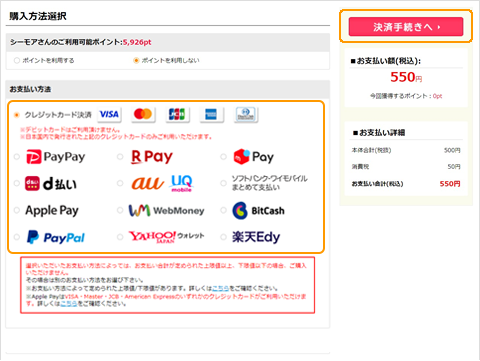Viewport: 480px width, 361px height.
Task: Click the R Pay logo
Action: pos(152,157)
